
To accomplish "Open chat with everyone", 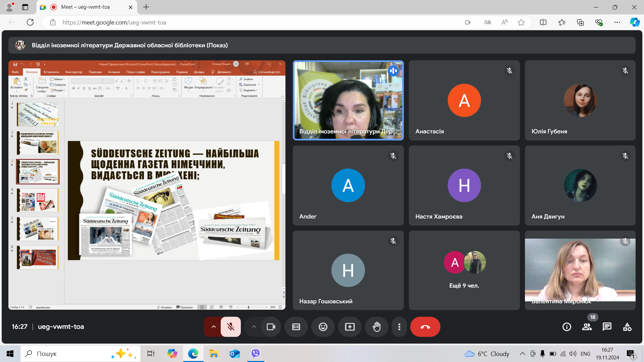I will (607, 327).
